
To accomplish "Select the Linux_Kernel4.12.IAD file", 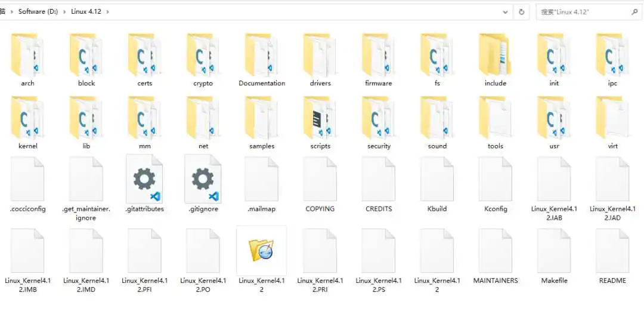I will [612, 188].
